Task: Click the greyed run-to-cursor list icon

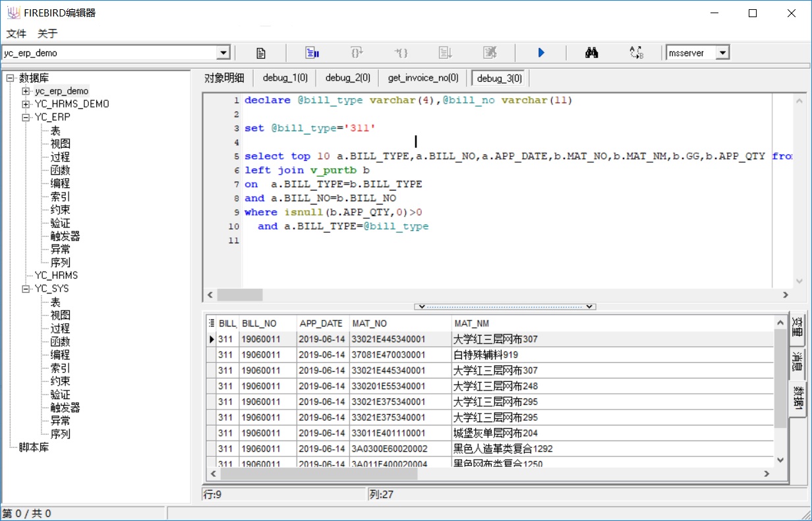Action: pyautogui.click(x=446, y=53)
